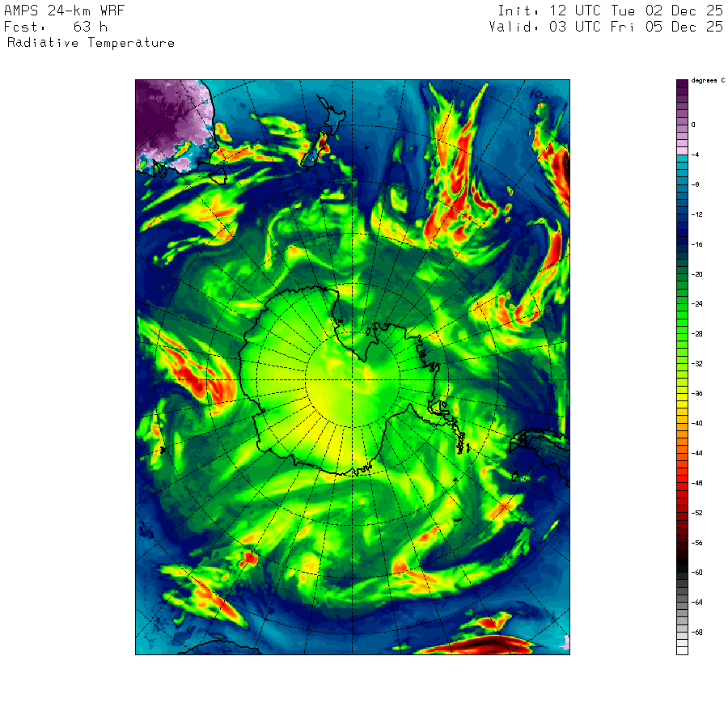
Task: Pick the -60 label on the colorbar
Action: pos(696,572)
